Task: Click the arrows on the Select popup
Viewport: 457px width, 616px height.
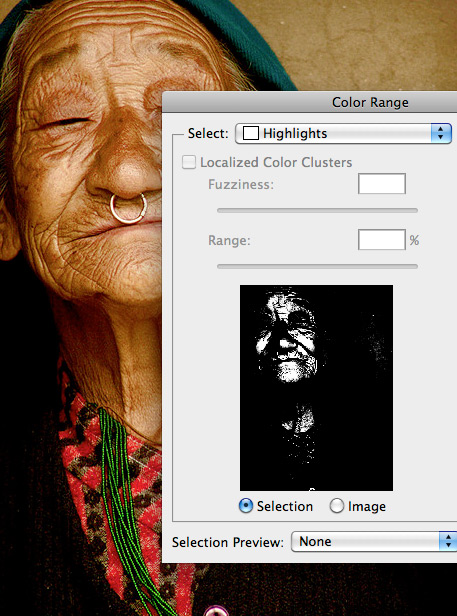Action: (x=441, y=134)
